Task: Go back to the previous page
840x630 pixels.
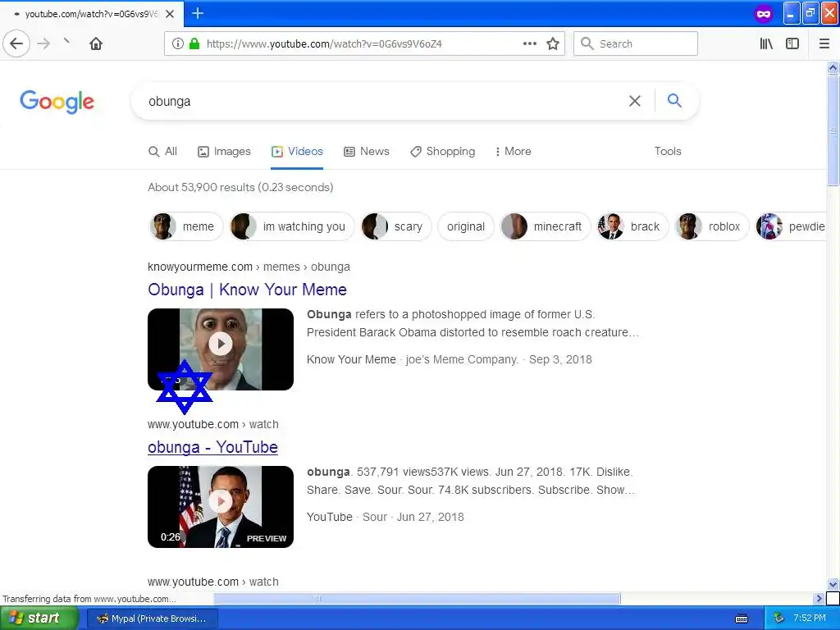Action: [x=16, y=43]
